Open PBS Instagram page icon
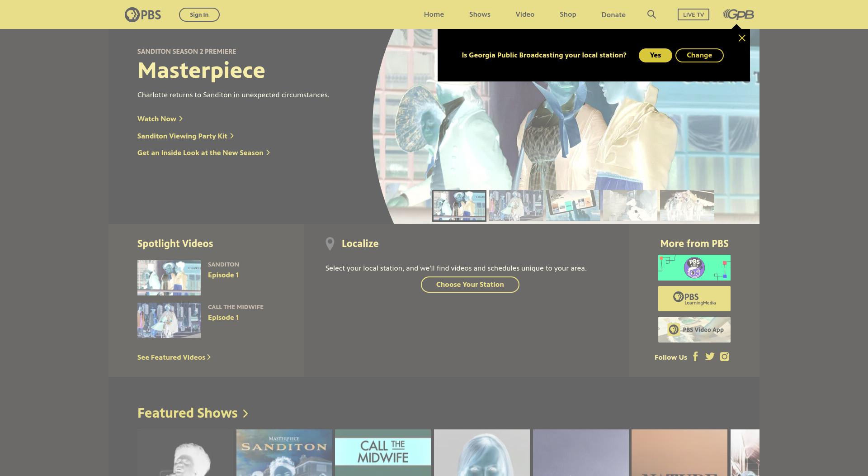Screen dimensions: 868x476 724,357
